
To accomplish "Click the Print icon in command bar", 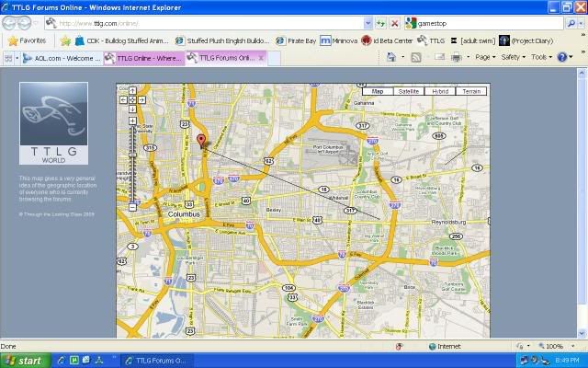I will click(457, 57).
